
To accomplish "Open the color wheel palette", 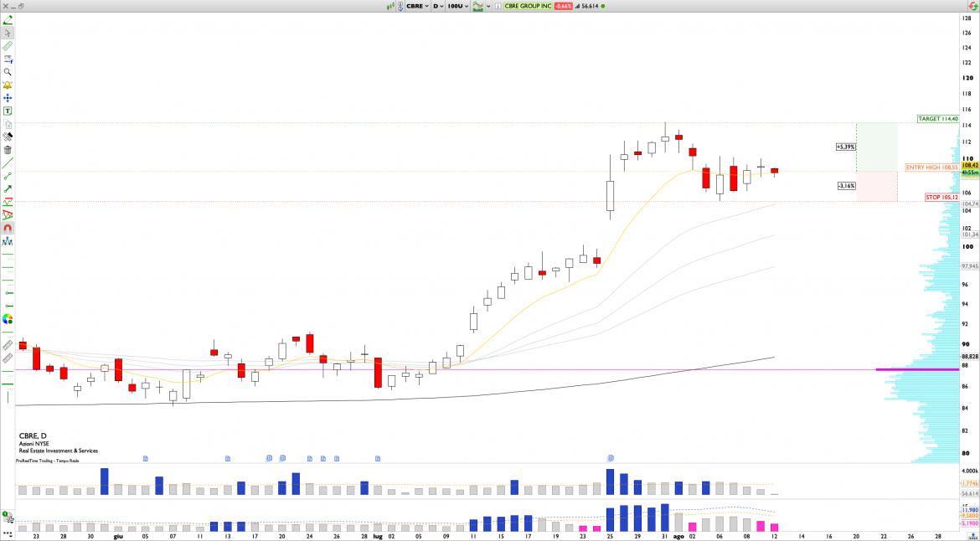I will click(8, 319).
